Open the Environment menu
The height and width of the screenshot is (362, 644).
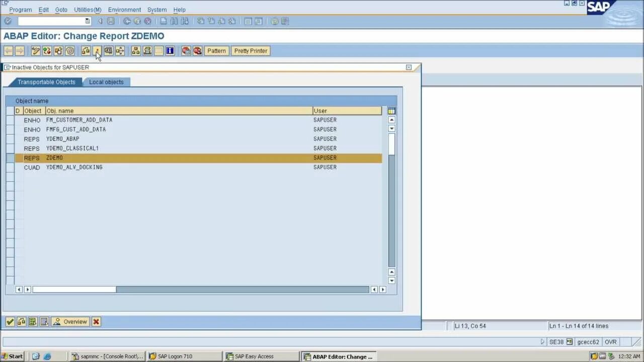tap(124, 10)
